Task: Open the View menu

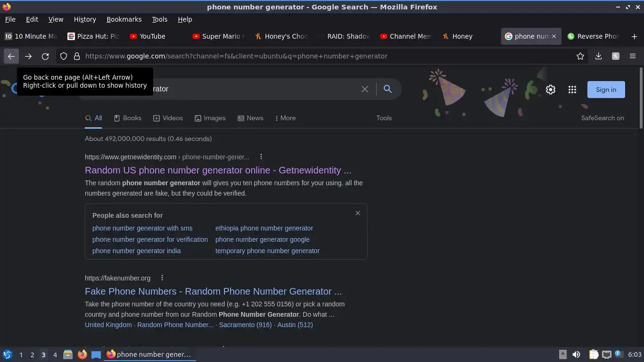Action: click(56, 19)
